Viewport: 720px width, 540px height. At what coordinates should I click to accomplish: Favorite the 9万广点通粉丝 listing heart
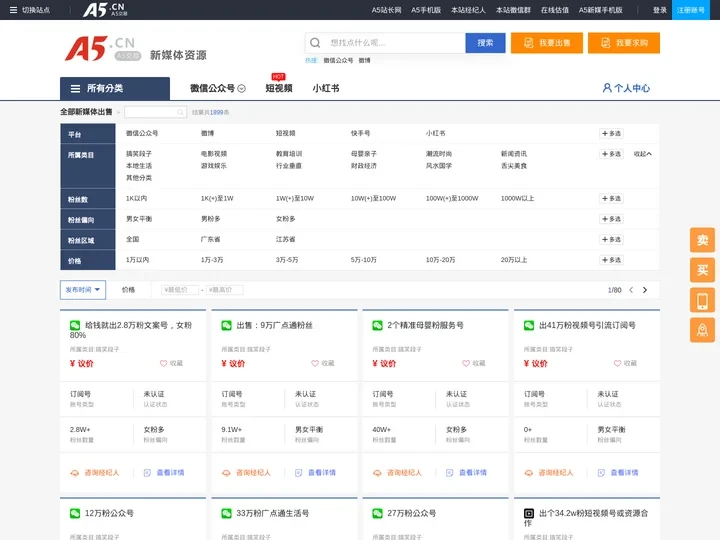click(315, 363)
